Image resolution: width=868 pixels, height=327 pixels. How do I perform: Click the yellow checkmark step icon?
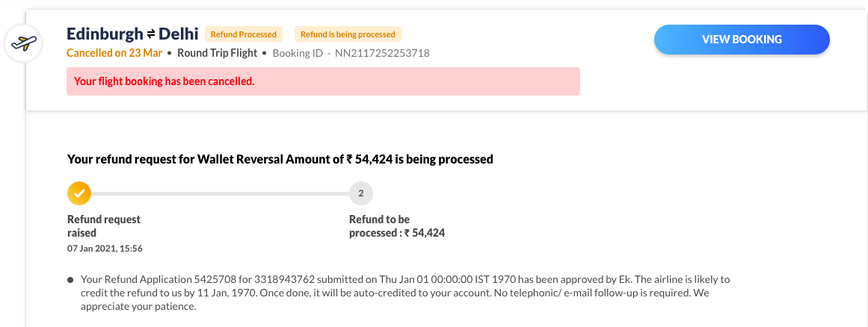pyautogui.click(x=79, y=193)
